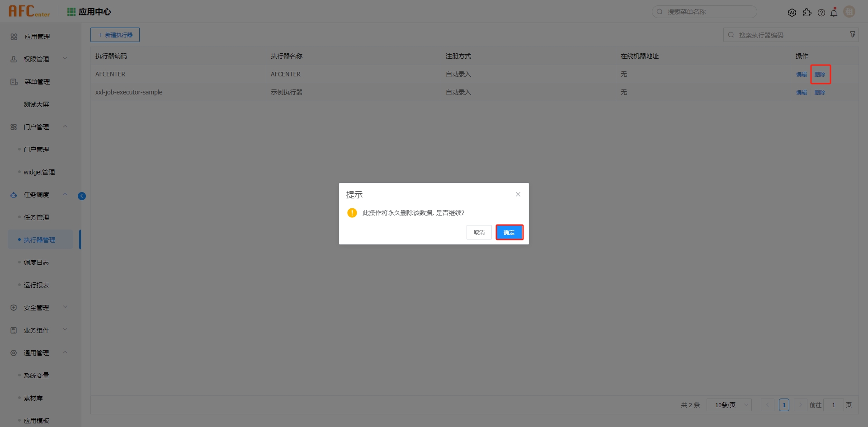This screenshot has width=868, height=427.
Task: Open 任务管理 in the sidebar
Action: 37,217
